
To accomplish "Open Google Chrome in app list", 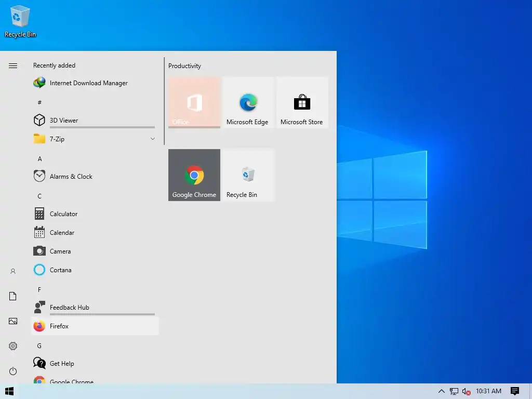I will click(95, 380).
